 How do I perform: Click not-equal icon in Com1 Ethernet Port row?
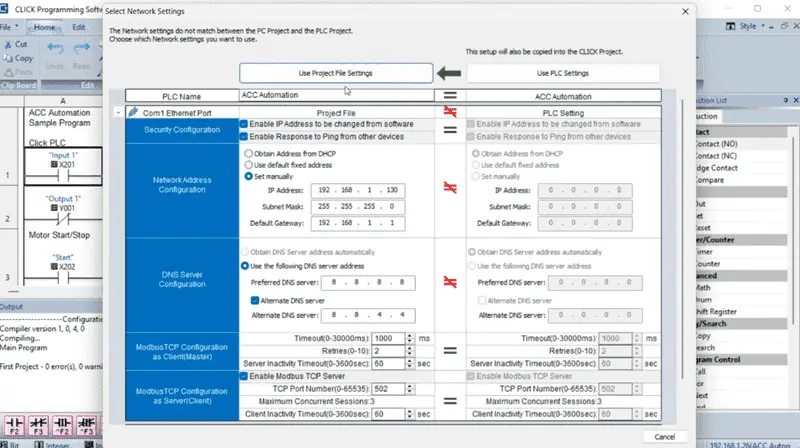pos(450,111)
